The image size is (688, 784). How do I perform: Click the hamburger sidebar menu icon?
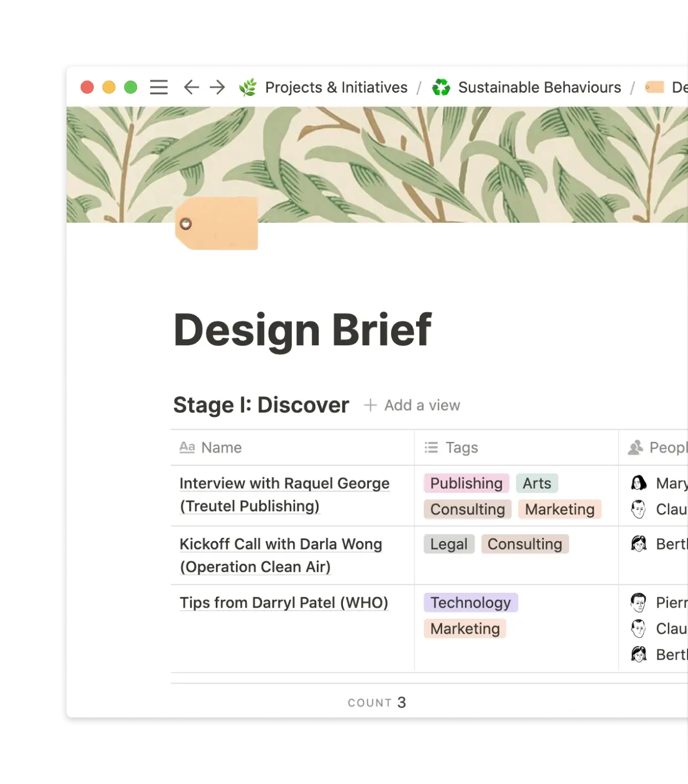159,87
